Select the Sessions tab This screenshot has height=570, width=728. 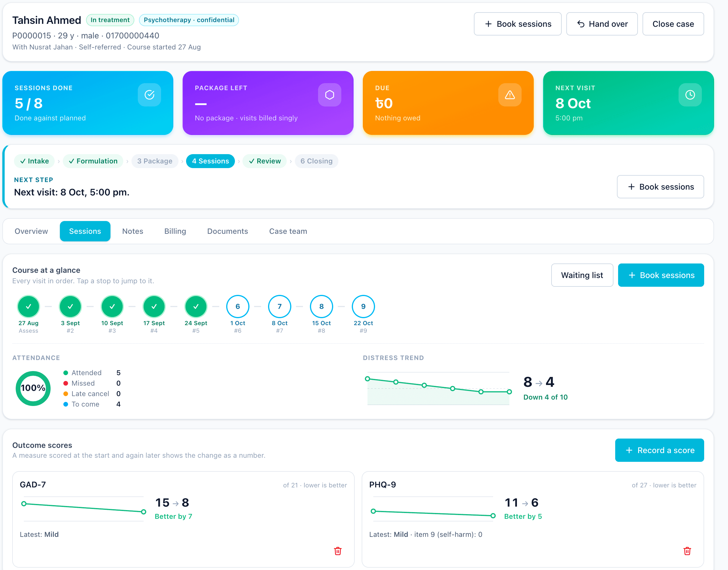point(85,231)
